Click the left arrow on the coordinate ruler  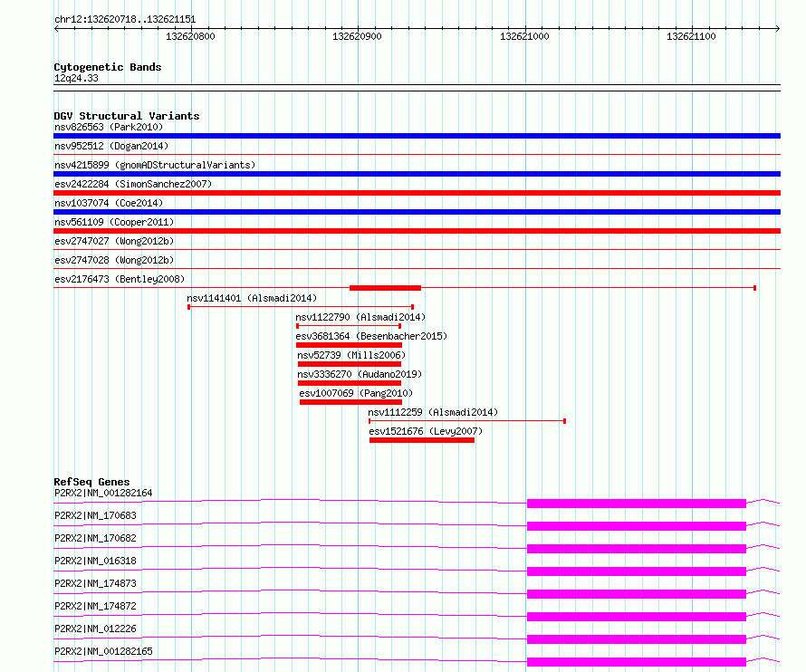(56, 29)
